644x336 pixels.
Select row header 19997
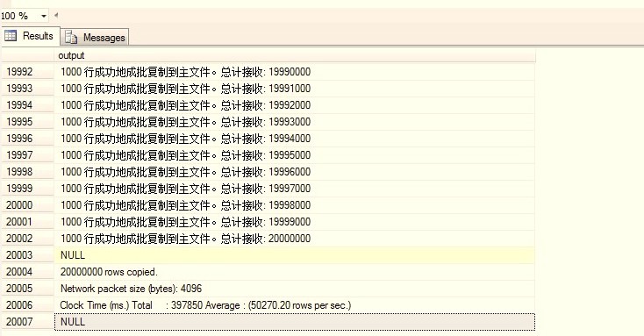pyautogui.click(x=27, y=155)
